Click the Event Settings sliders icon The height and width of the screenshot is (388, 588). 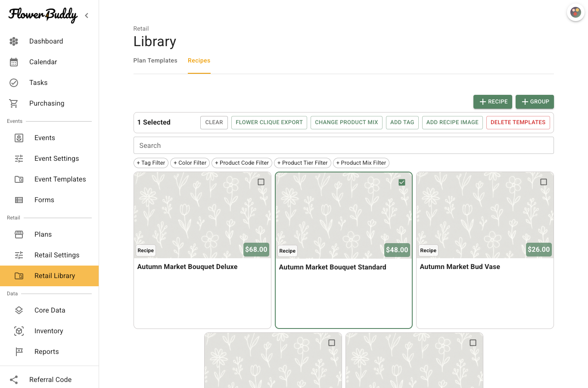[19, 159]
